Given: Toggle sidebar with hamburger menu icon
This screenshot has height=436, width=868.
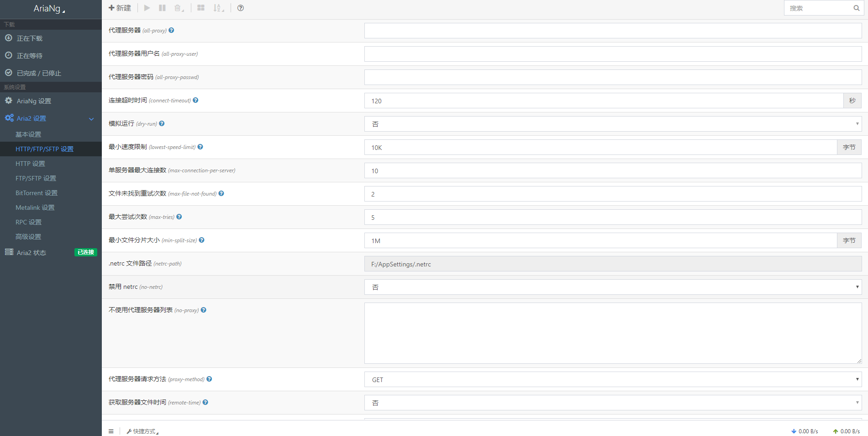Looking at the screenshot, I should (x=111, y=431).
